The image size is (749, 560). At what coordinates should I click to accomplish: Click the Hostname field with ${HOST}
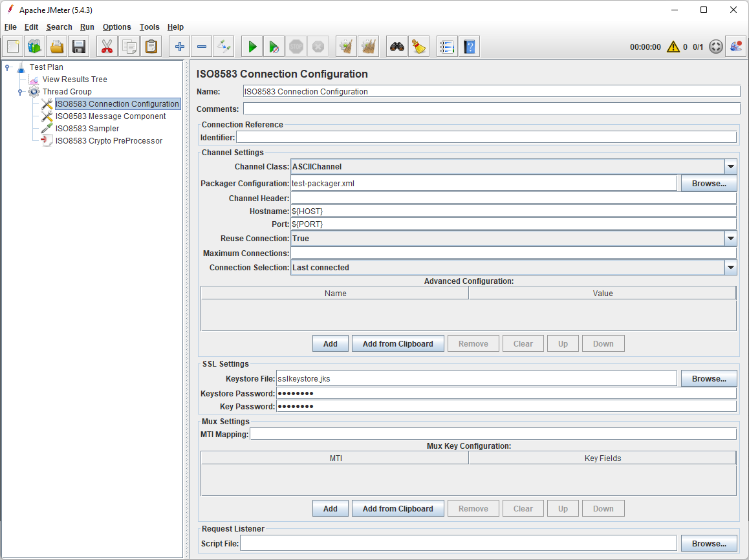click(514, 211)
